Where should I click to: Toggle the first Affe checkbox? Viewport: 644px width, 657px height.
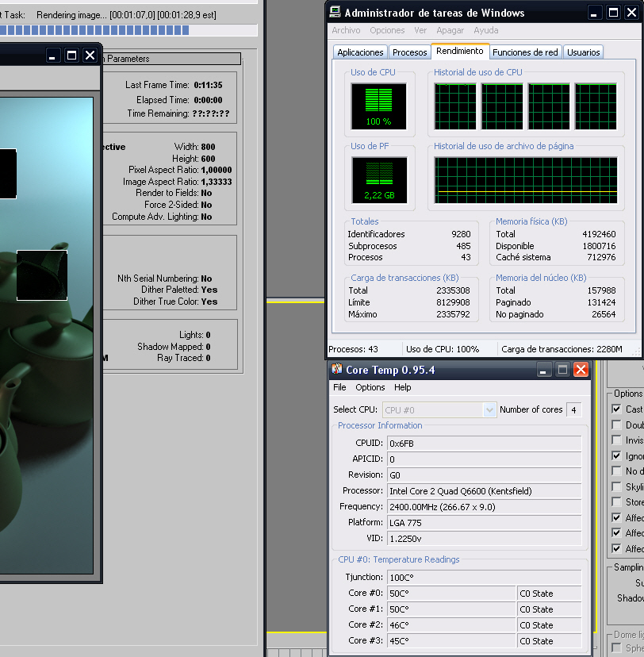[616, 517]
